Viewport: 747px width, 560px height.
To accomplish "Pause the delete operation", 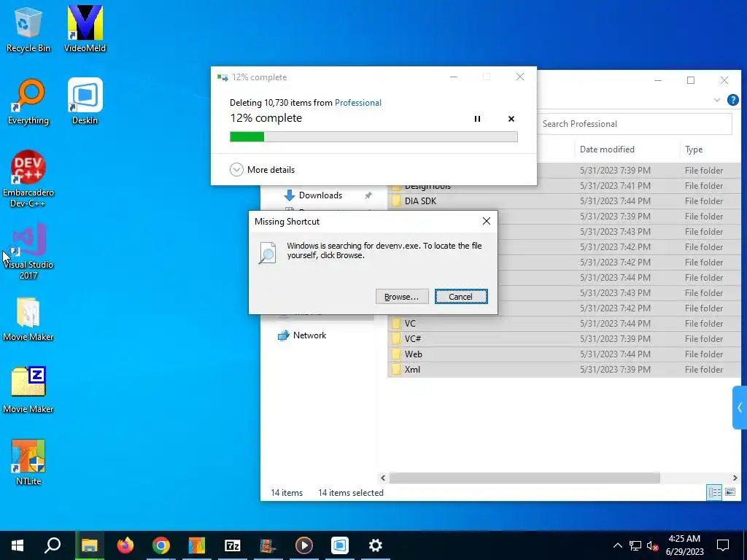I will pyautogui.click(x=477, y=119).
